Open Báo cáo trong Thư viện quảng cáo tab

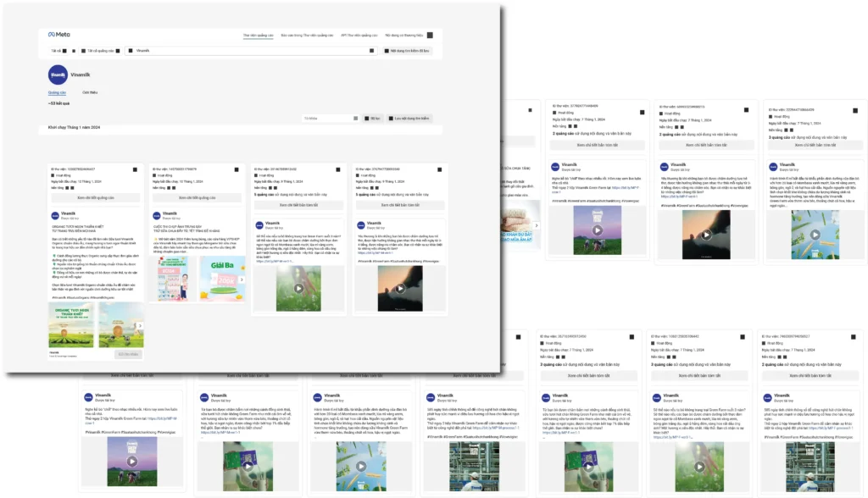[307, 36]
